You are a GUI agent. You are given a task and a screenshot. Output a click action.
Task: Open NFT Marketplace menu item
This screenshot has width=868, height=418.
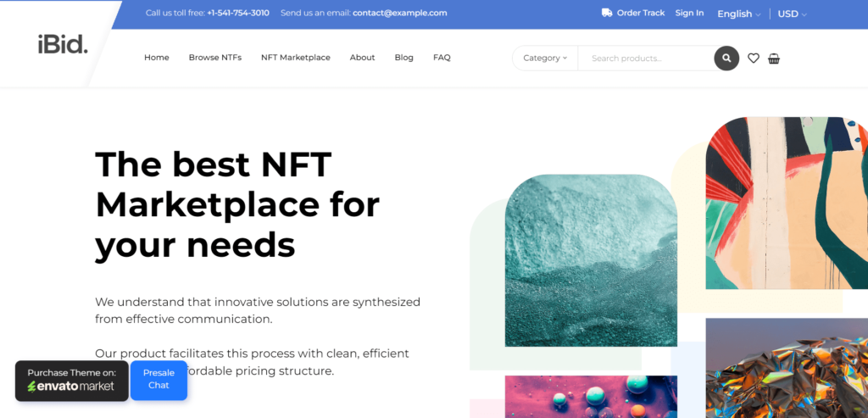296,58
